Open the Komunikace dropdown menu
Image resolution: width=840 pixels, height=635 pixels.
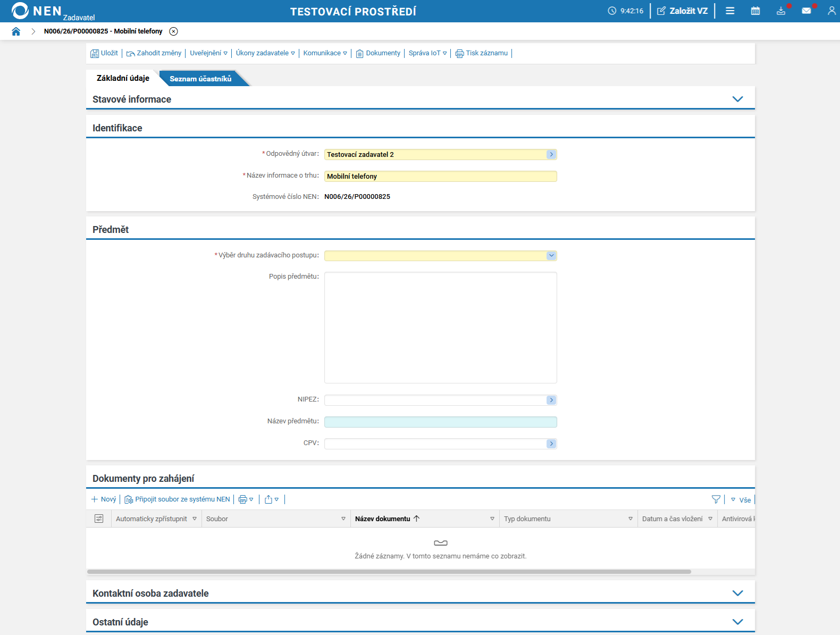tap(325, 53)
